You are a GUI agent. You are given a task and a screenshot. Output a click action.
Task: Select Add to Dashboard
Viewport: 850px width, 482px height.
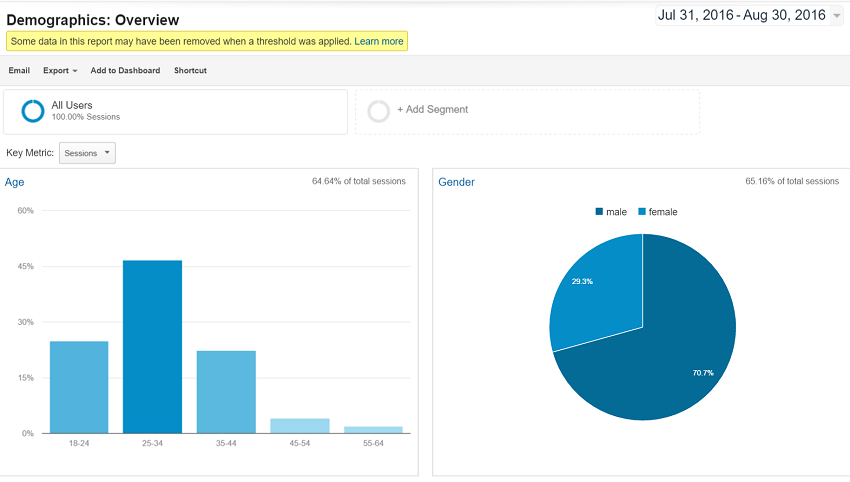[x=125, y=71]
